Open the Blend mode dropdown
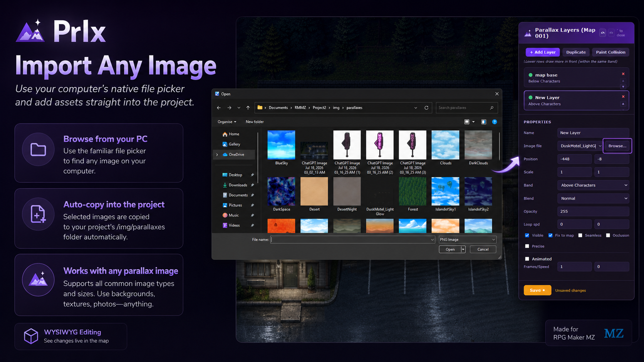644x362 pixels. click(593, 199)
